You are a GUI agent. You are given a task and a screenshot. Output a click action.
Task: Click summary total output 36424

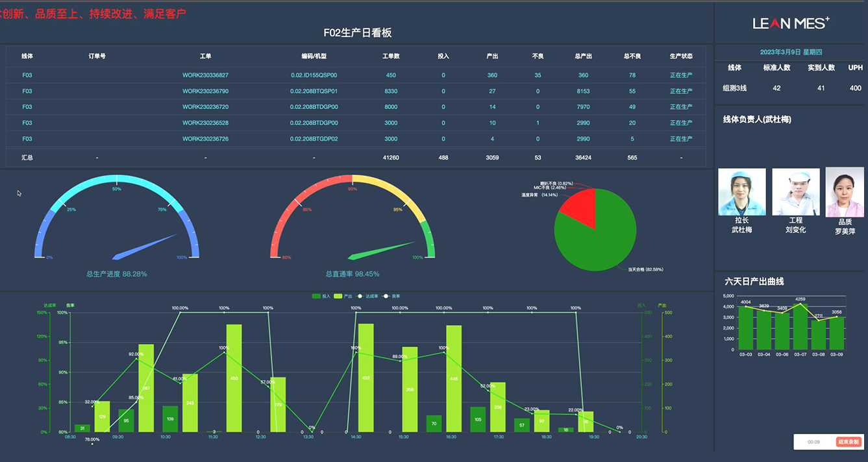coord(583,157)
